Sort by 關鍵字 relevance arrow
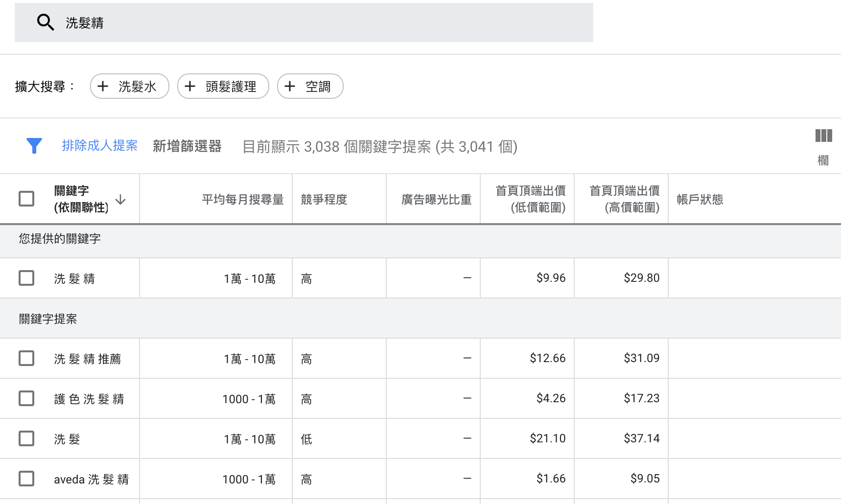This screenshot has width=841, height=504. [120, 200]
